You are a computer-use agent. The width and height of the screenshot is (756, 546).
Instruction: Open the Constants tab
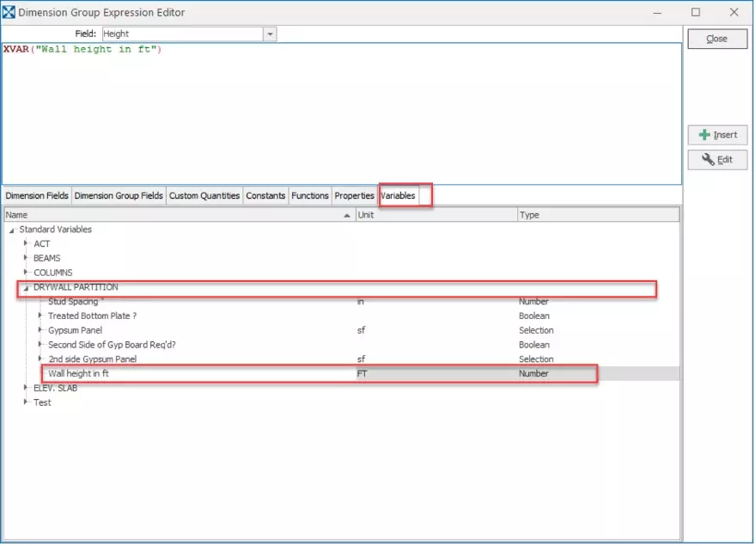tap(265, 196)
